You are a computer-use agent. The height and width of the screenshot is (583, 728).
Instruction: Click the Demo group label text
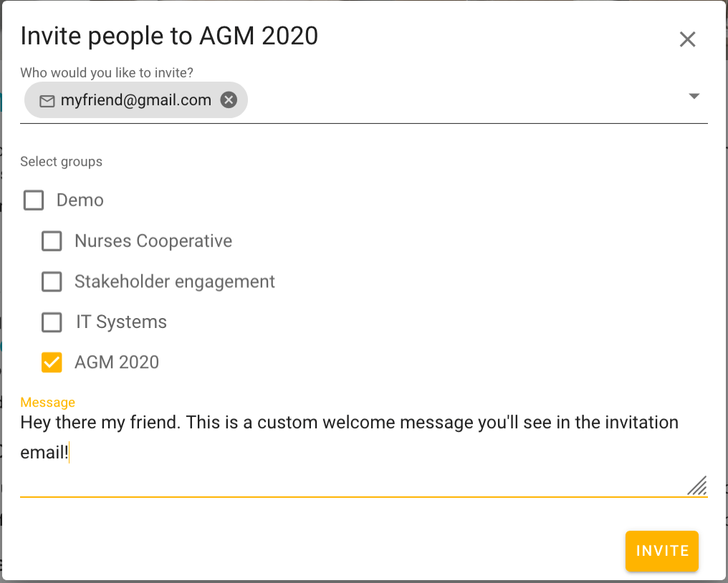point(80,200)
